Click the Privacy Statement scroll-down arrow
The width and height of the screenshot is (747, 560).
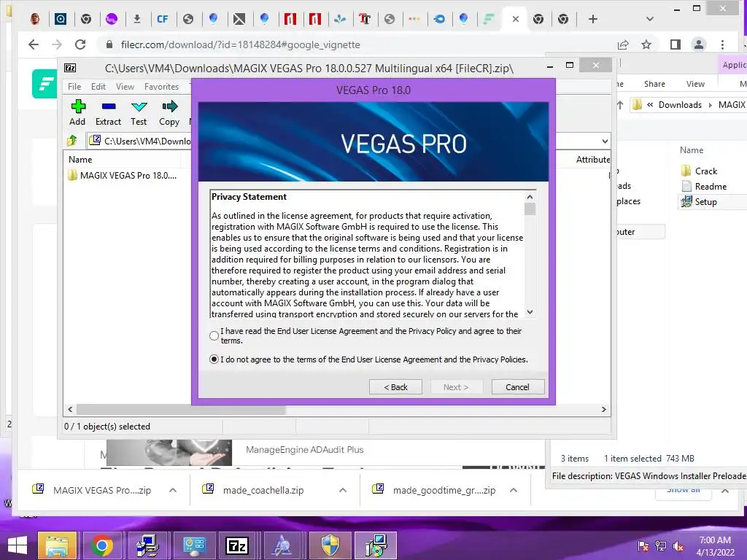pos(530,312)
